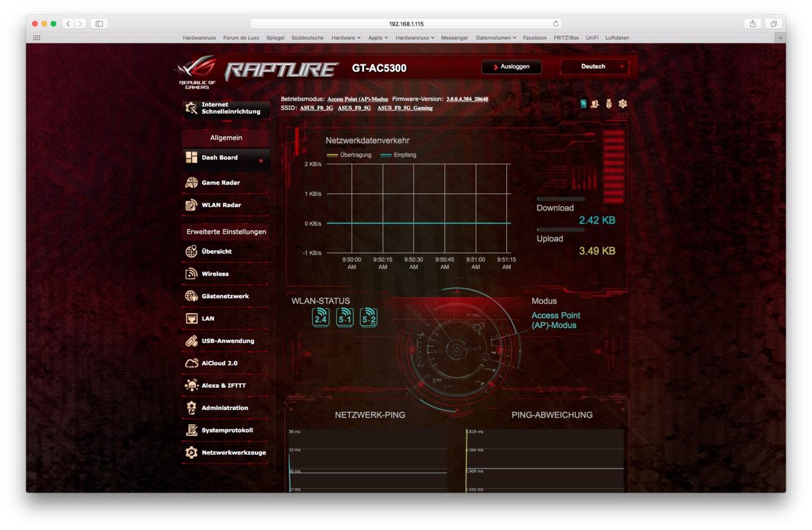
Task: Click the Übertragung legend entry
Action: click(x=349, y=155)
